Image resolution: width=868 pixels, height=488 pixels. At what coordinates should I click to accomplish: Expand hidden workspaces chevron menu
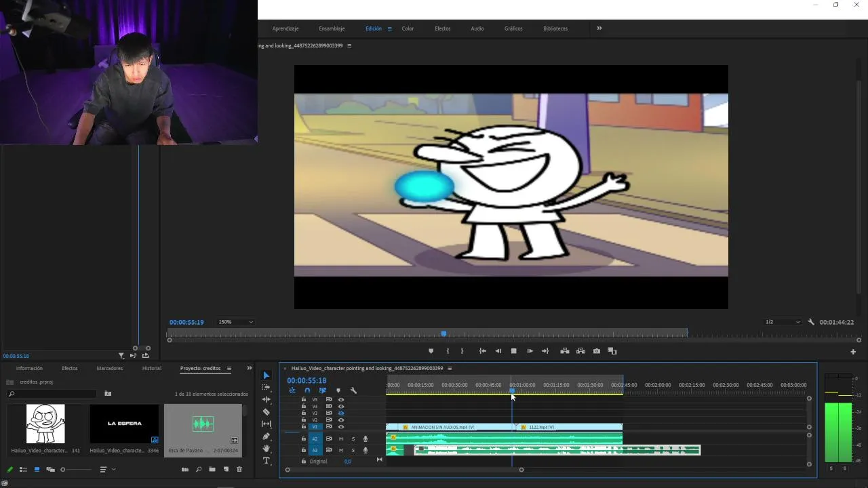pos(599,28)
